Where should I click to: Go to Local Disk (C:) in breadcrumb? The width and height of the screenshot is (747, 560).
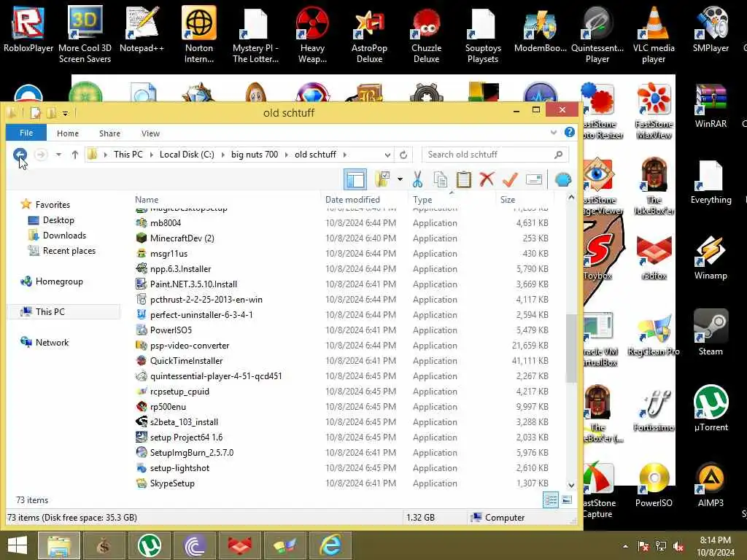(x=187, y=155)
